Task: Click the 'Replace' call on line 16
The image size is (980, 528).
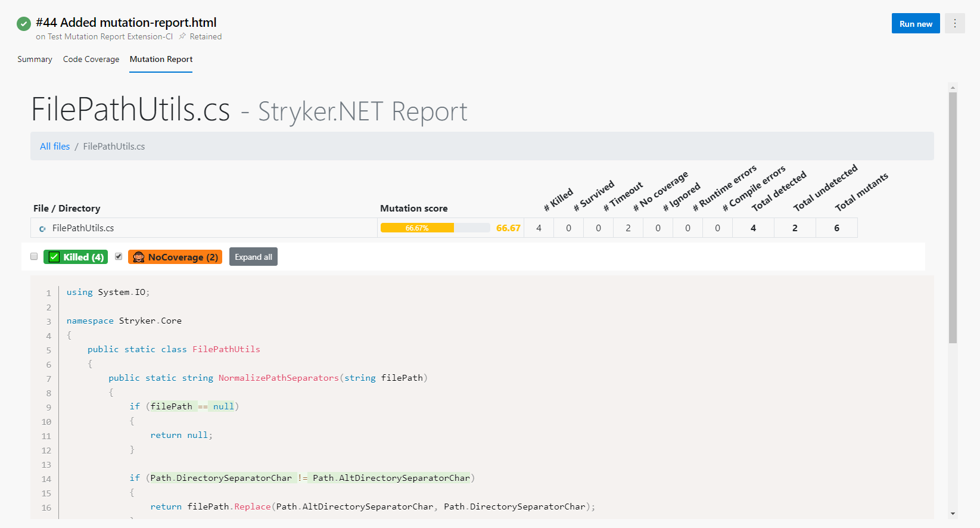Action: 253,507
